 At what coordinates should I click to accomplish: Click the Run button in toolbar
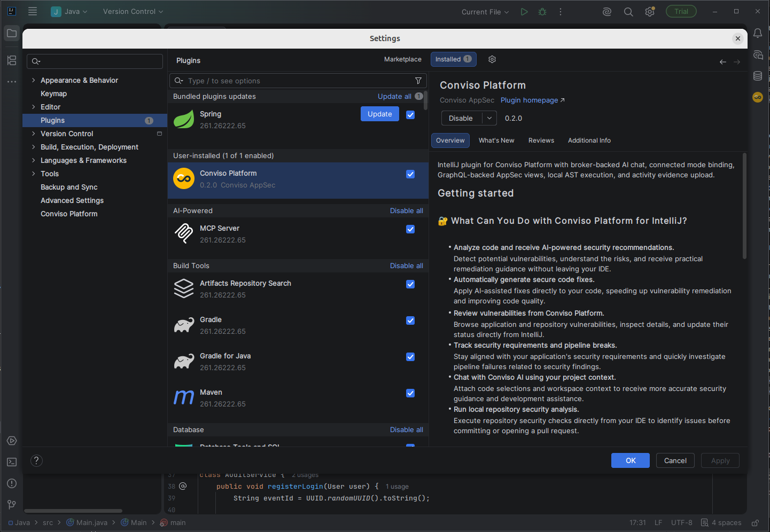[524, 12]
